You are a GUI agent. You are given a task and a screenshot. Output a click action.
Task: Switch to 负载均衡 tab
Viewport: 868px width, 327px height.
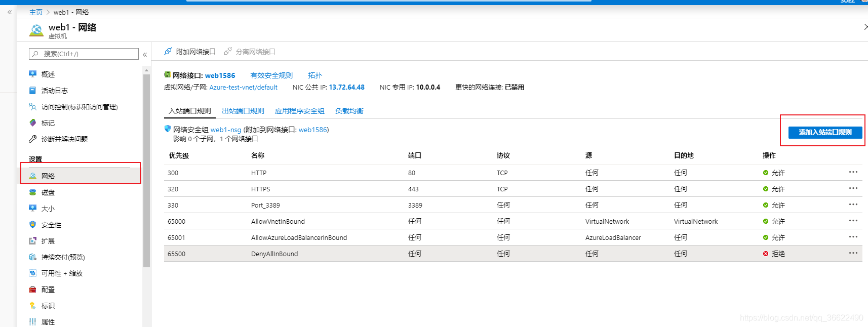tap(349, 111)
